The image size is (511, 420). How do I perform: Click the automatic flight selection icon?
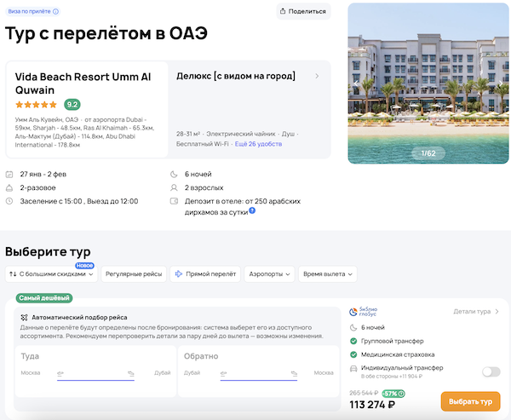26,318
